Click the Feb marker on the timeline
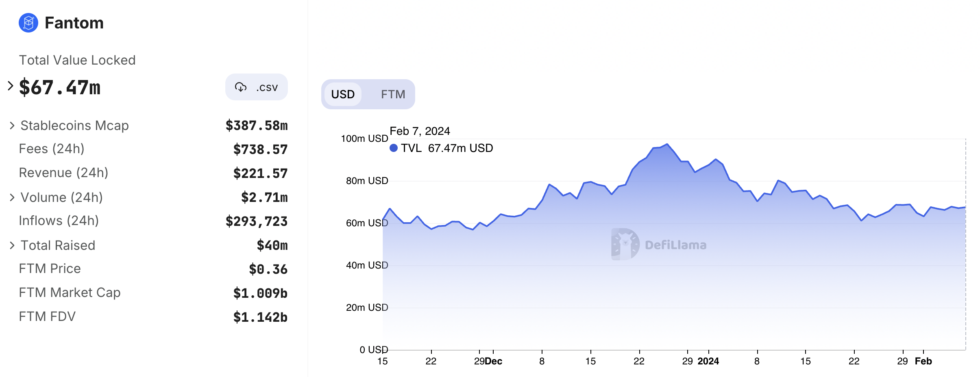This screenshot has height=377, width=980. pyautogui.click(x=923, y=361)
